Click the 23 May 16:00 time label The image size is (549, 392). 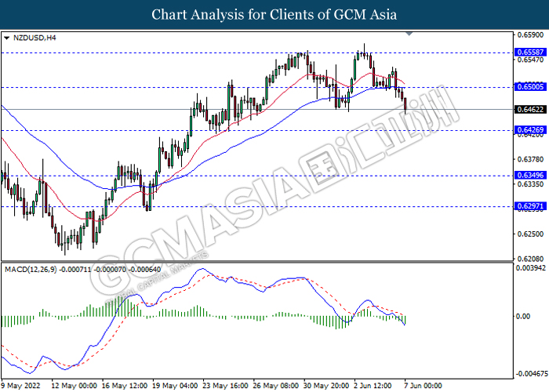[x=226, y=386]
